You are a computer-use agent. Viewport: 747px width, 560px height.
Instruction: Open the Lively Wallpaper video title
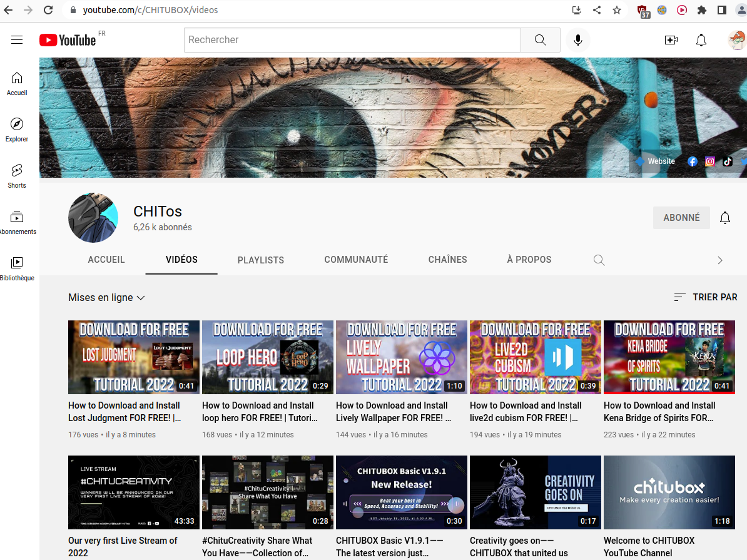[x=394, y=411]
